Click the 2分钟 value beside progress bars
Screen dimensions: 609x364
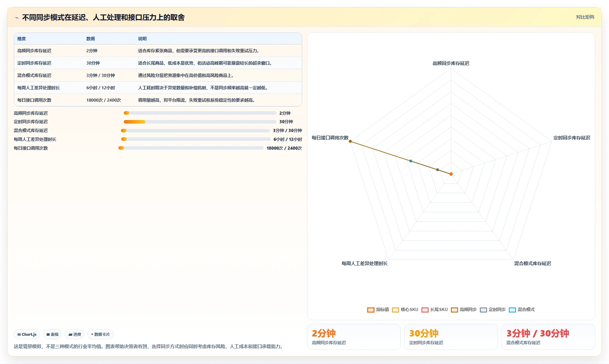[x=285, y=113]
